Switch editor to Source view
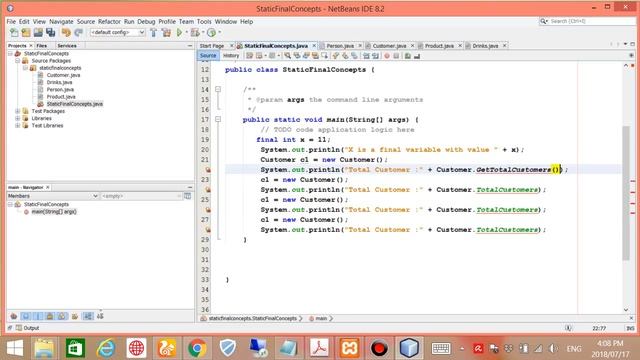Image resolution: width=640 pixels, height=360 pixels. pyautogui.click(x=208, y=56)
